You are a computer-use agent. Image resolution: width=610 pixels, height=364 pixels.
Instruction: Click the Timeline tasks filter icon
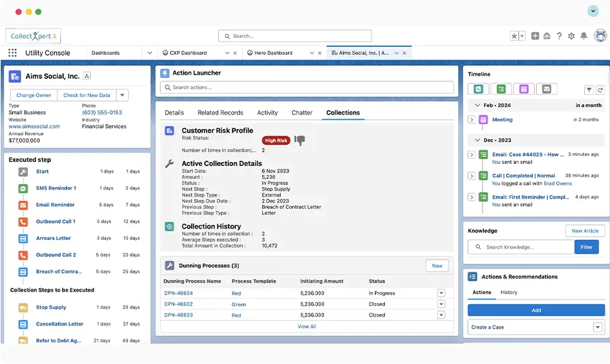tap(501, 89)
